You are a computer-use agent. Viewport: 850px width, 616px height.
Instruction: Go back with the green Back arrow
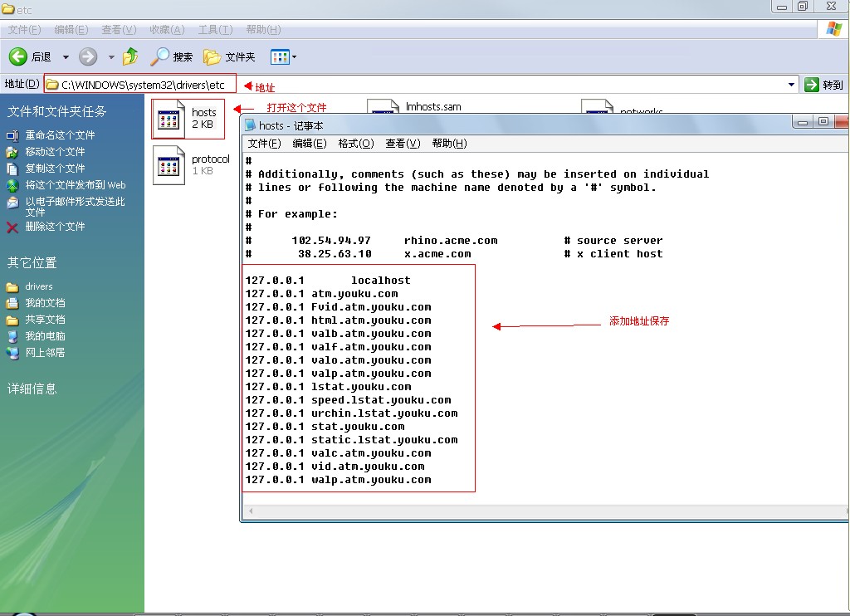click(x=18, y=56)
